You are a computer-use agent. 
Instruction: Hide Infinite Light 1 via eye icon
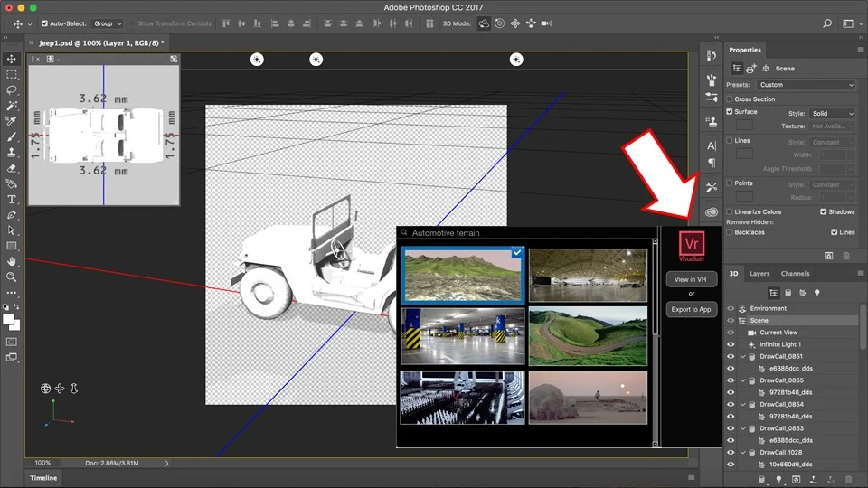(731, 344)
